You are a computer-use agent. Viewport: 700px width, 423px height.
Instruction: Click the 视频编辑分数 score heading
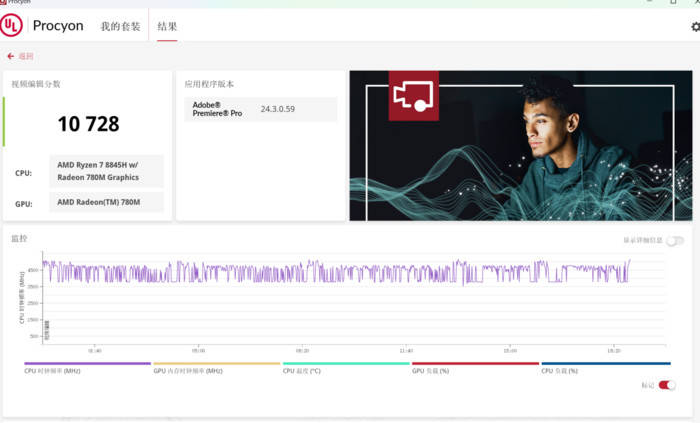point(36,84)
